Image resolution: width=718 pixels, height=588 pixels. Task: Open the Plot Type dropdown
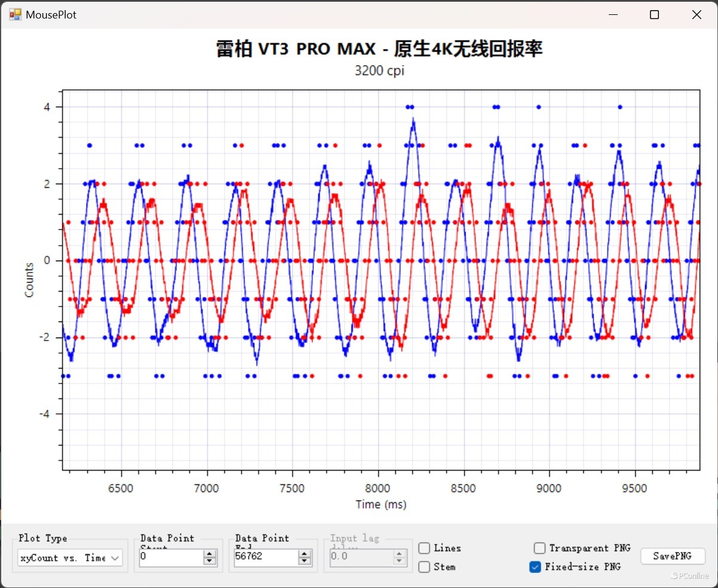70,558
